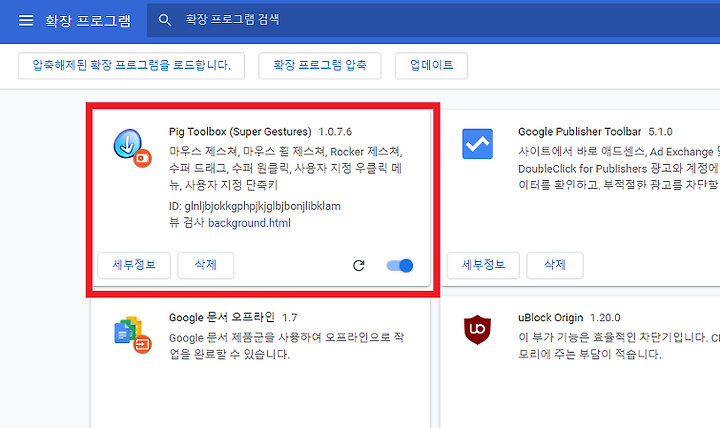Select the Google 문서 오프라인 title text
The height and width of the screenshot is (428, 720).
click(222, 317)
